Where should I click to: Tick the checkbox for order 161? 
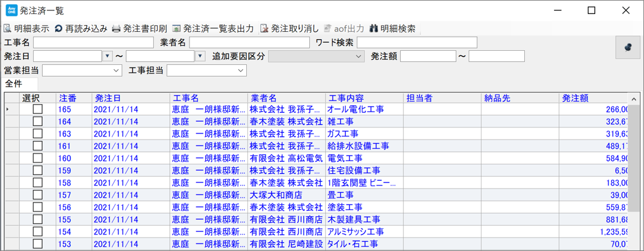click(38, 146)
